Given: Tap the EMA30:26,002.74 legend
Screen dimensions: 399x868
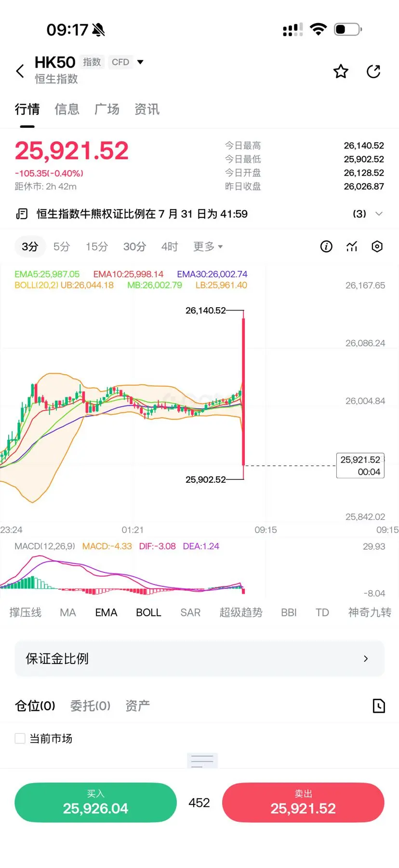Looking at the screenshot, I should click(x=212, y=274).
